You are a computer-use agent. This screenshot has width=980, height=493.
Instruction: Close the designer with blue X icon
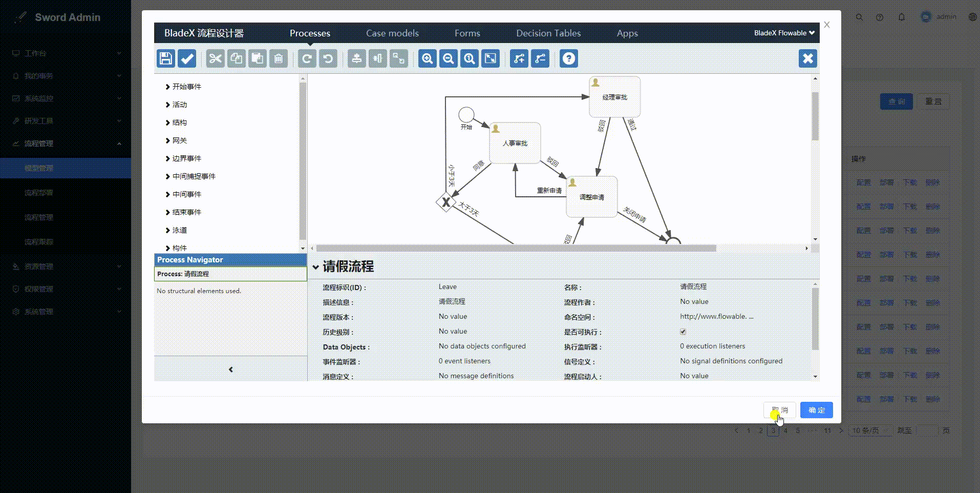click(808, 58)
